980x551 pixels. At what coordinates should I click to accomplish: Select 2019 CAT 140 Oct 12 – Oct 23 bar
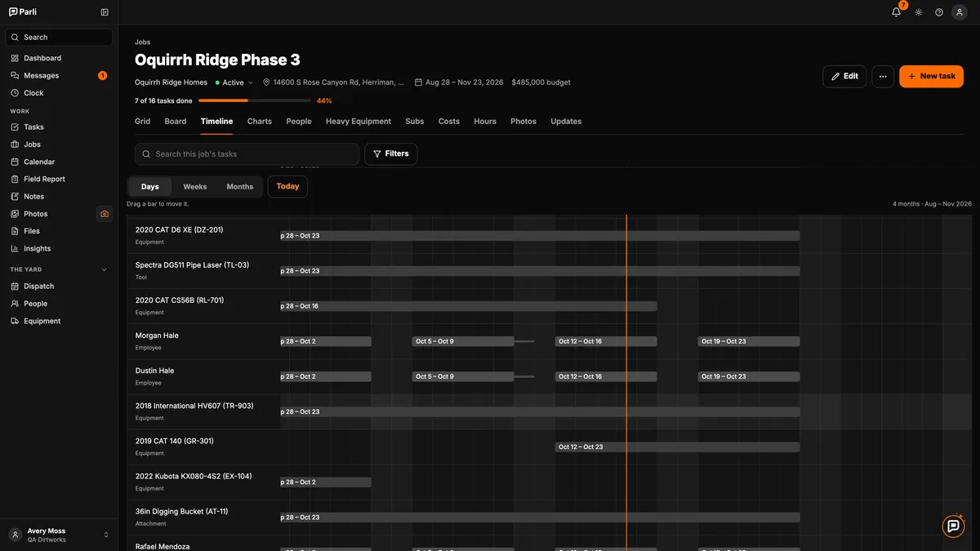coord(678,447)
